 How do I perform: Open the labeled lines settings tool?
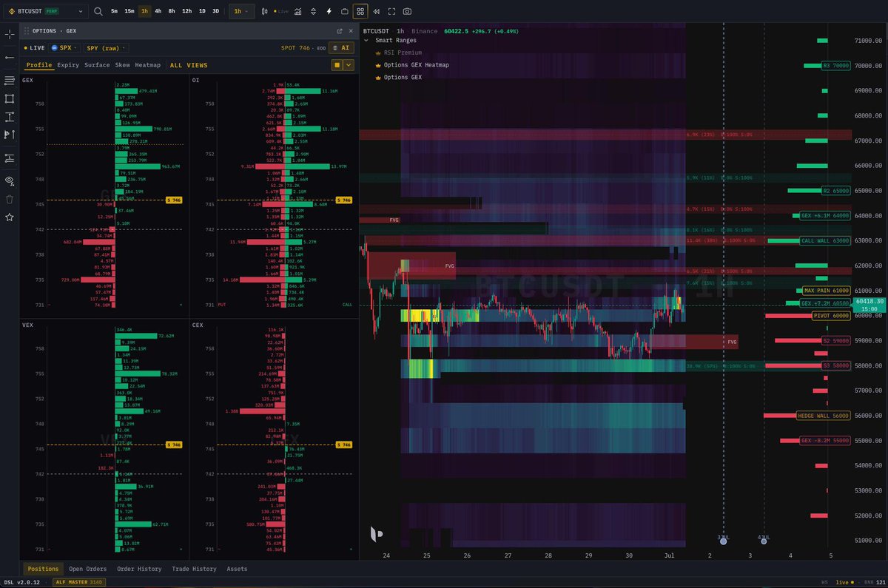[10, 158]
